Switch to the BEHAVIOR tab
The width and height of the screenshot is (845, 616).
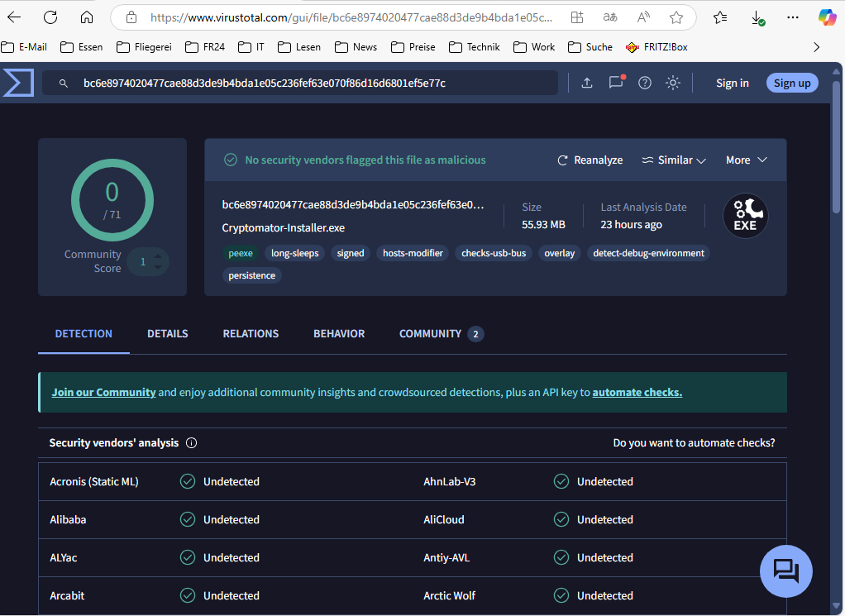[x=339, y=334]
